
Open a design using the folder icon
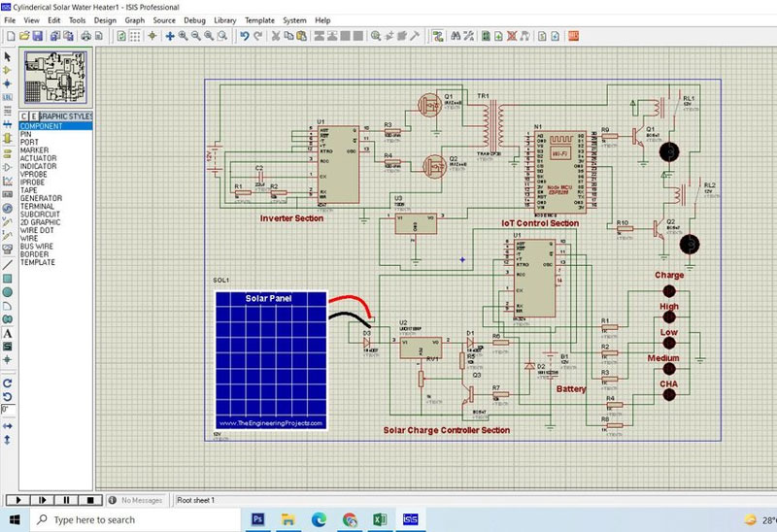tap(24, 36)
